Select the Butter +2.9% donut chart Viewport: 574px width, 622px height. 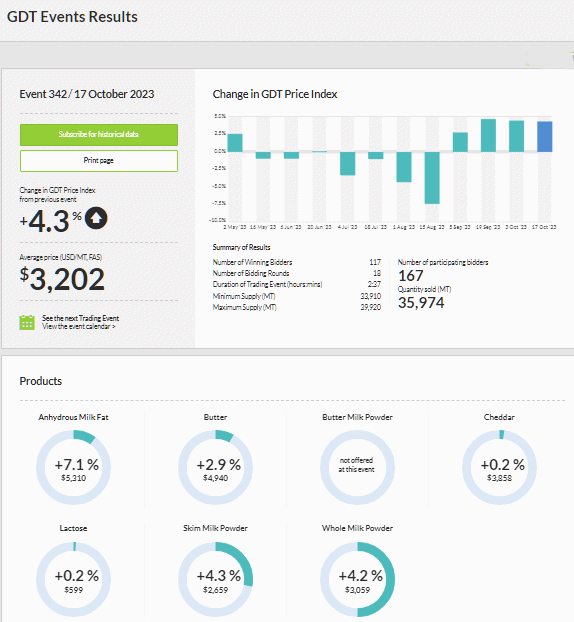[215, 467]
